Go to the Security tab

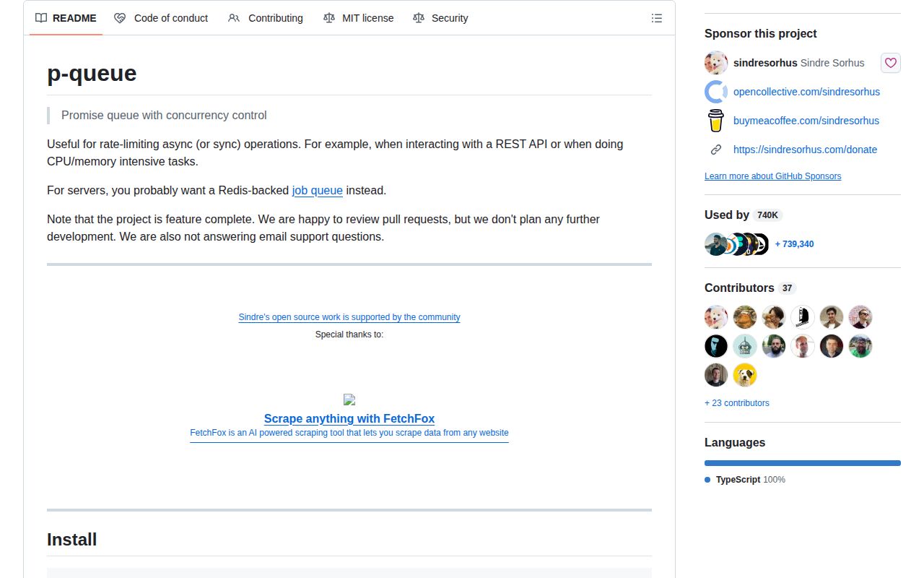(x=440, y=18)
